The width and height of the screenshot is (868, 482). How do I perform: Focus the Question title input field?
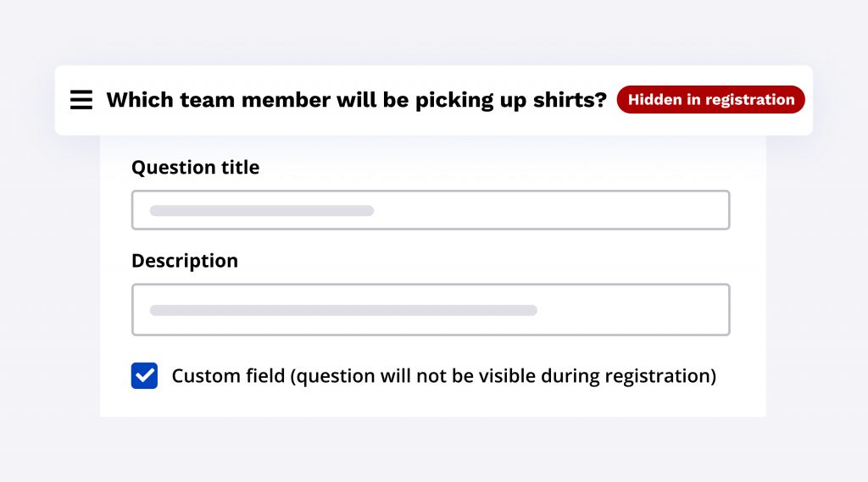(430, 210)
